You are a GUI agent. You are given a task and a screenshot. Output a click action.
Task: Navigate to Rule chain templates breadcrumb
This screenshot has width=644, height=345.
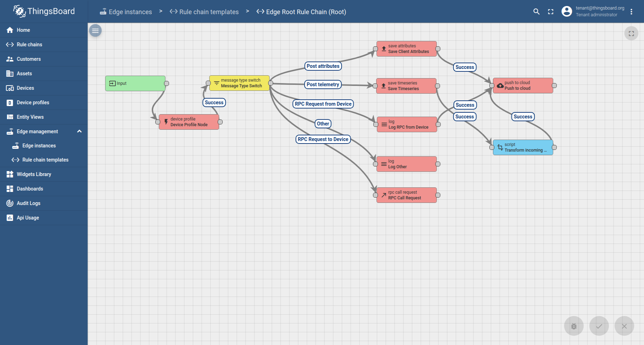pos(204,12)
